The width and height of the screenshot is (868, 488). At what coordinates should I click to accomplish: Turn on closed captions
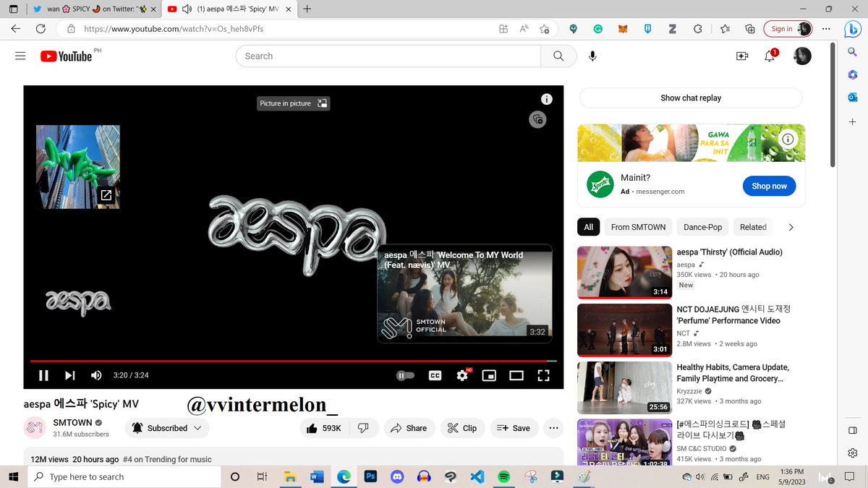tap(435, 375)
